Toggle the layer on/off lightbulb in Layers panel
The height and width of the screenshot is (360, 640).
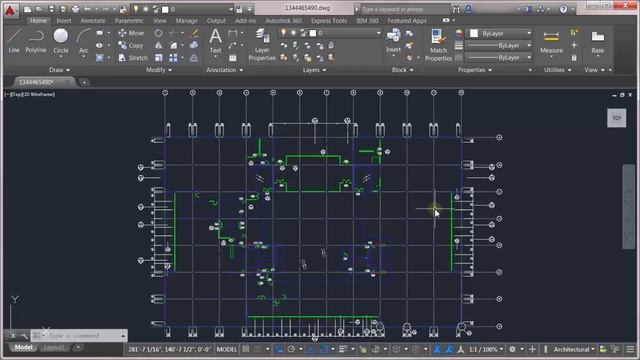[x=283, y=33]
